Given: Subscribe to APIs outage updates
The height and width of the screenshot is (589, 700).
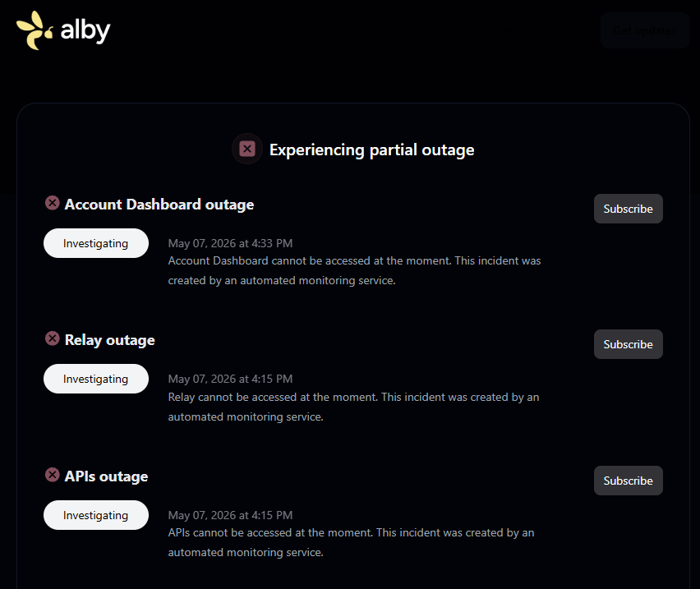Looking at the screenshot, I should click(x=629, y=481).
